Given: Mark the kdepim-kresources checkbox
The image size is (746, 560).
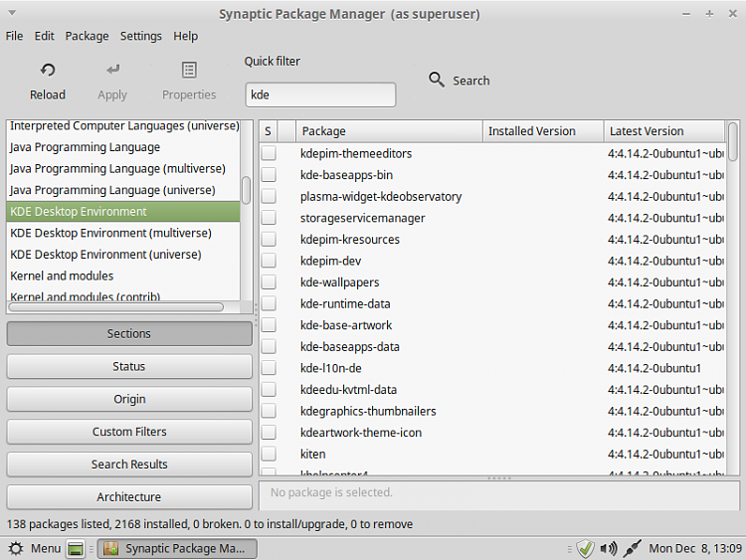Looking at the screenshot, I should 269,239.
